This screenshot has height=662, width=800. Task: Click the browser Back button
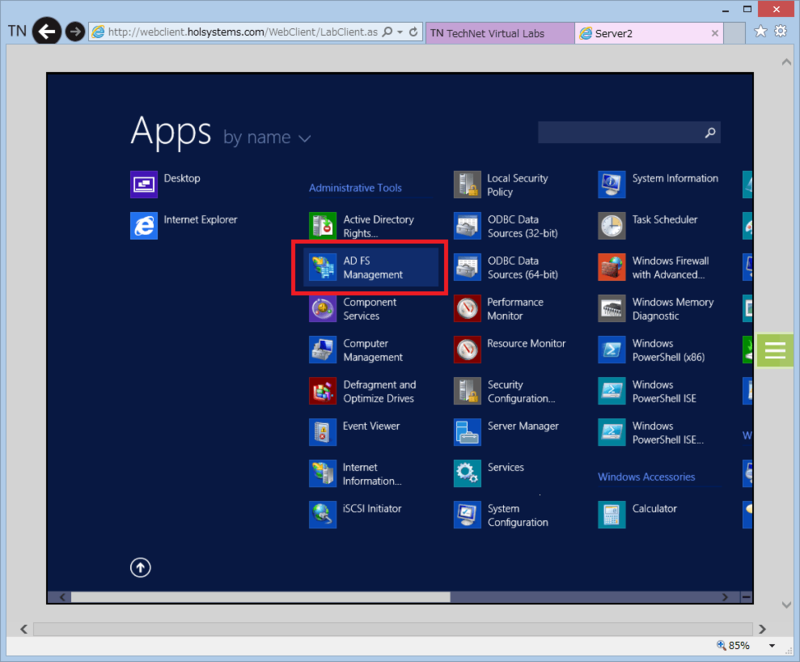pos(47,32)
